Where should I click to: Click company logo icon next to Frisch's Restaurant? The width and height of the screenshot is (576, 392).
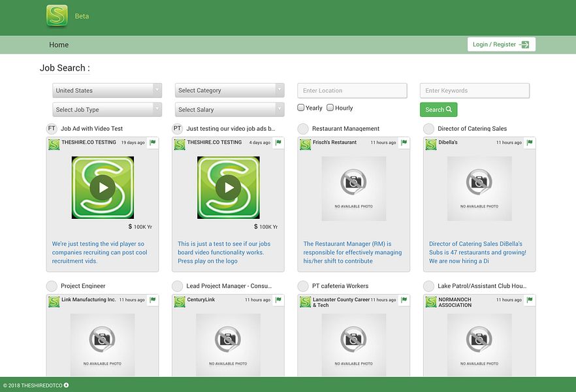pyautogui.click(x=305, y=144)
